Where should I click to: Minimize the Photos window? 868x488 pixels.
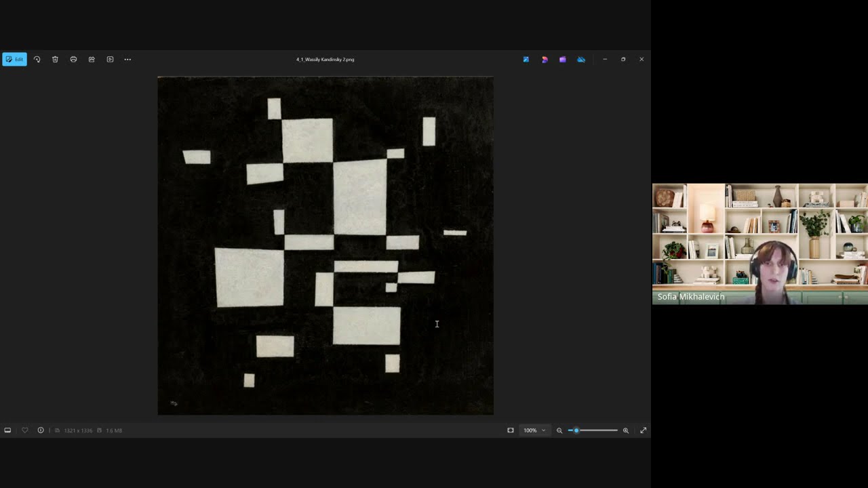(605, 60)
